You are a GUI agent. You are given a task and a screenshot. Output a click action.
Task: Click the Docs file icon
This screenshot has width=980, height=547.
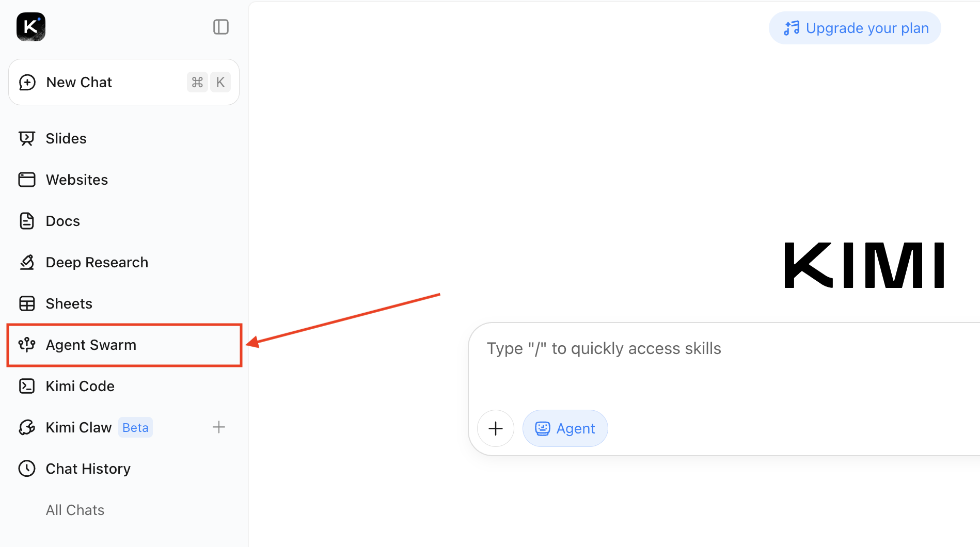[x=27, y=221]
